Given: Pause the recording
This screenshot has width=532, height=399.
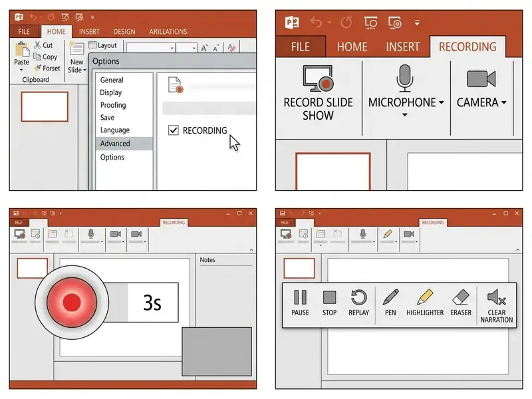Looking at the screenshot, I should 300,303.
